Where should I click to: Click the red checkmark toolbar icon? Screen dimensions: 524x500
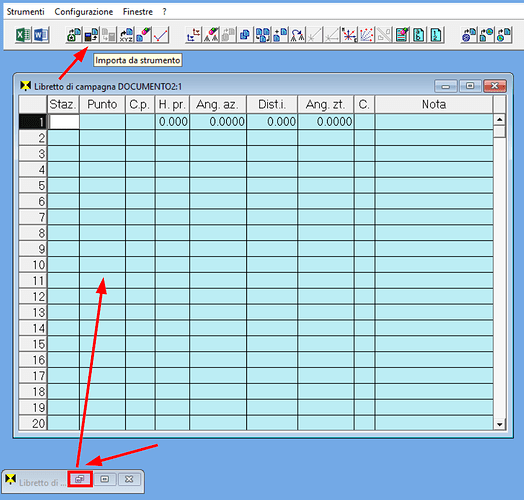(x=161, y=35)
